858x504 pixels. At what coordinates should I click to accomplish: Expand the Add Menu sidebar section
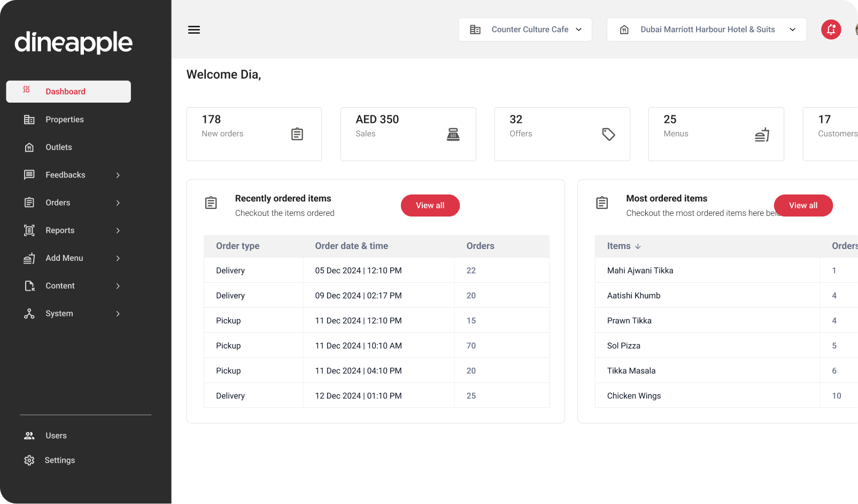coord(64,258)
